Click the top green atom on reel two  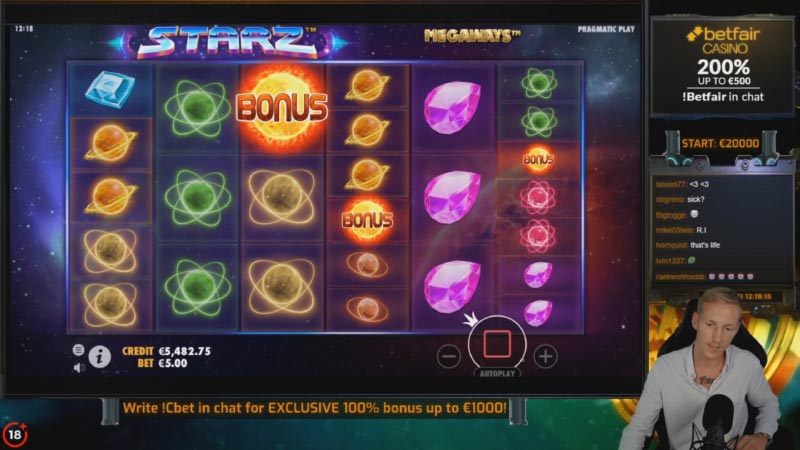click(x=197, y=108)
